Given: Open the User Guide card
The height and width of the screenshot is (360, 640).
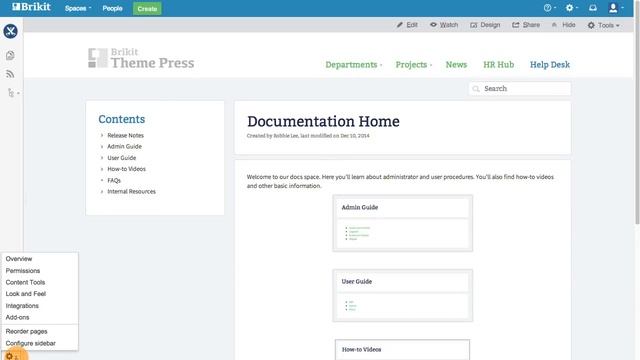Looking at the screenshot, I should pyautogui.click(x=402, y=295).
